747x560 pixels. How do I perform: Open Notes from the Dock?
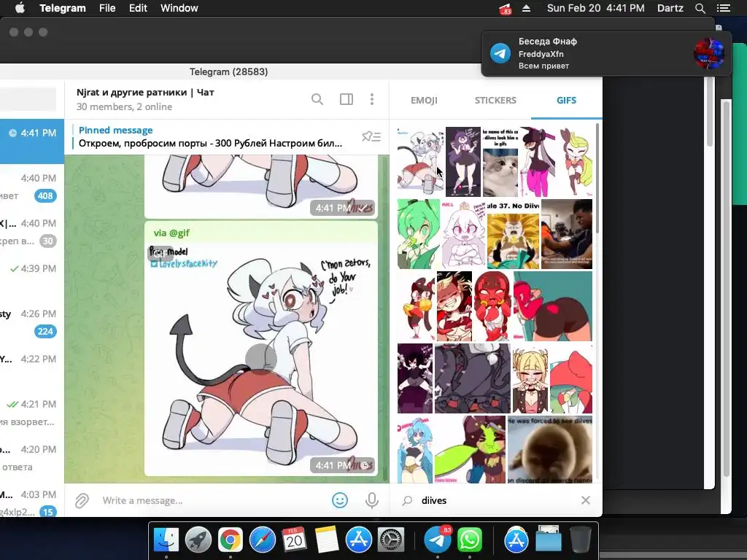tap(326, 540)
